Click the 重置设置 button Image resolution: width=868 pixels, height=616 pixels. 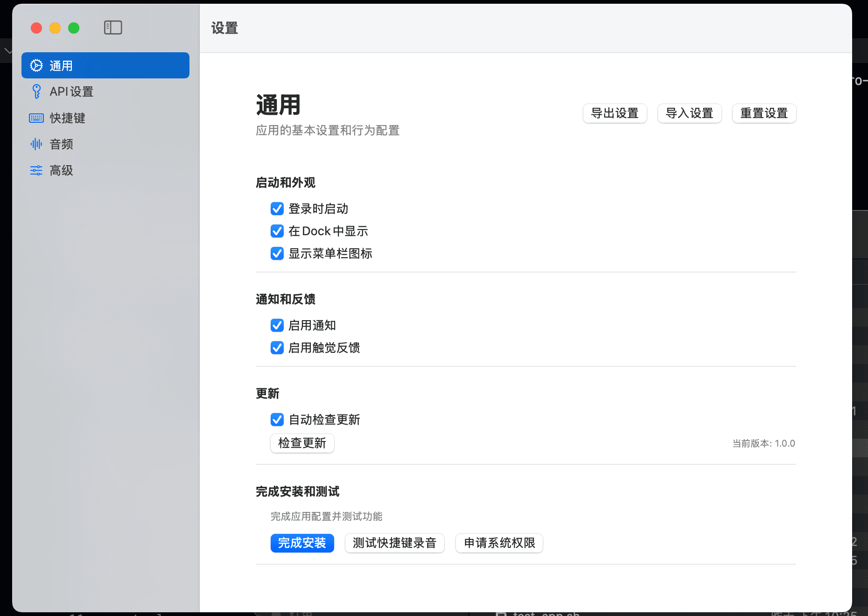(764, 113)
